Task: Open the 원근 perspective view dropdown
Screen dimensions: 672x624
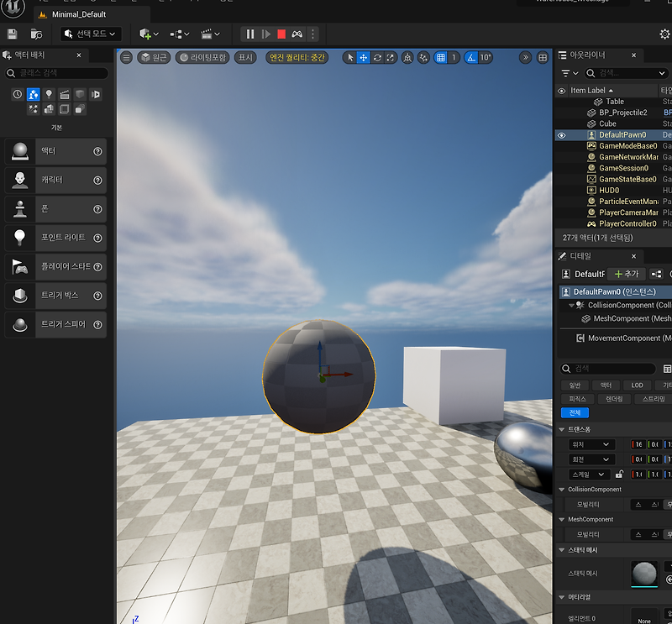Action: point(151,57)
